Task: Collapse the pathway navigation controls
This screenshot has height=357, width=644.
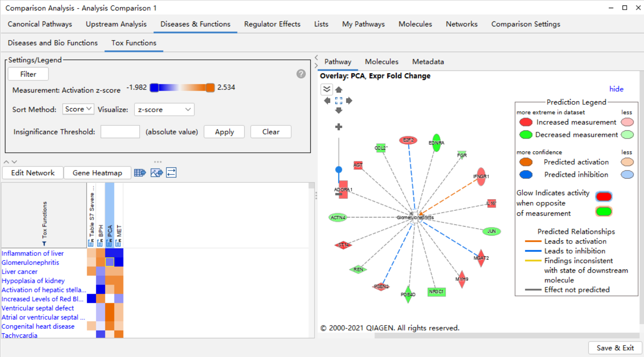Action: coord(327,89)
